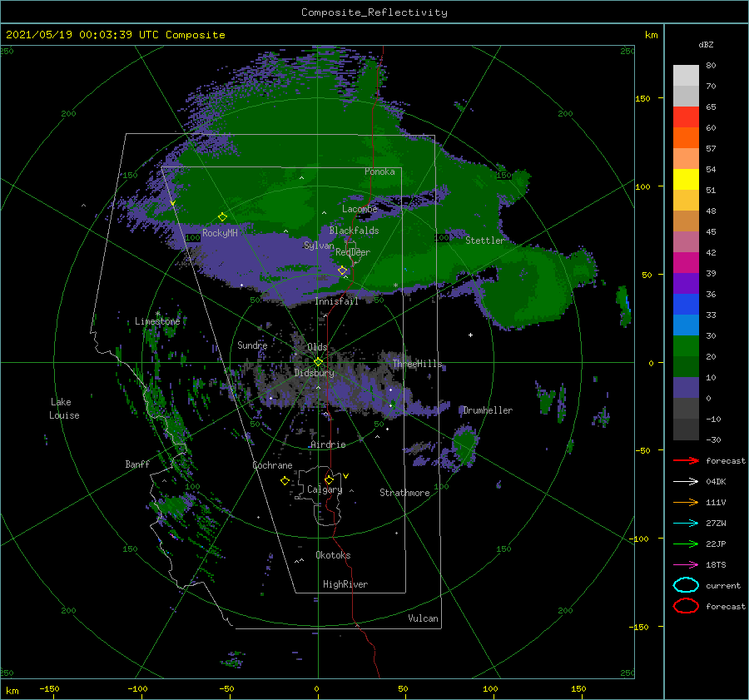The width and height of the screenshot is (749, 700).
Task: Click the cyan 27ZW arrow in legend
Action: click(686, 524)
